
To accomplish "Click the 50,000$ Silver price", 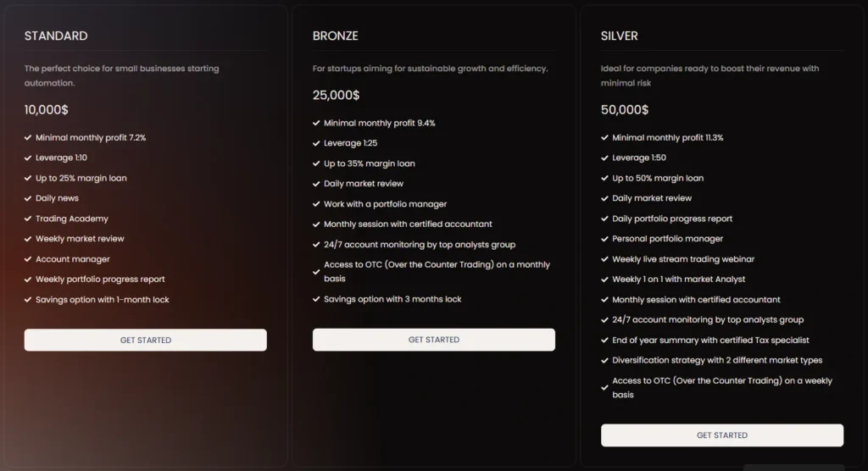I will click(625, 109).
